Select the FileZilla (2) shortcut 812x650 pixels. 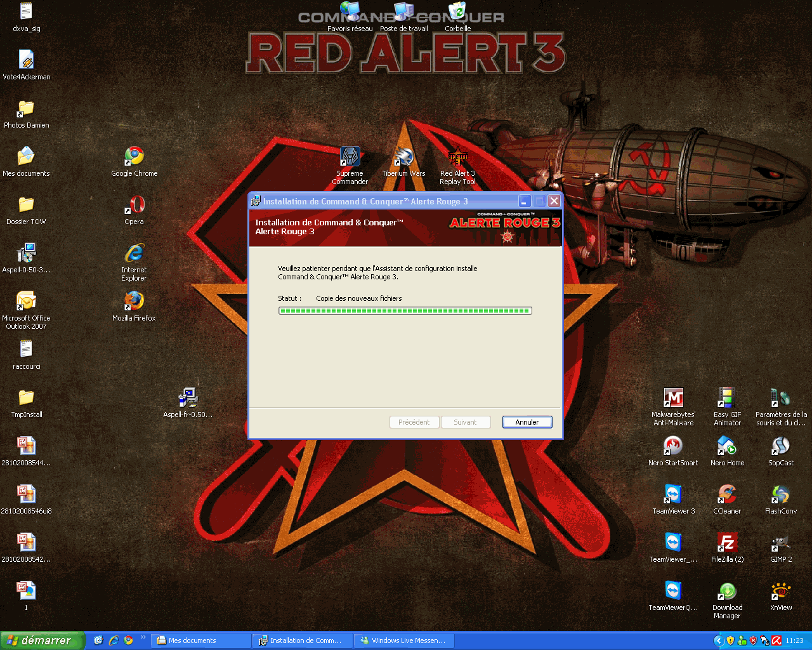point(727,548)
